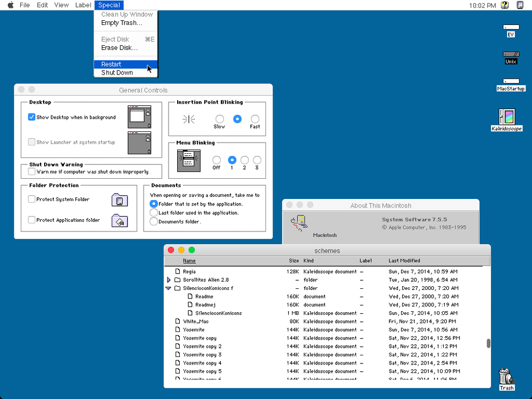Select the Yosemite copy 3 file icon

[x=178, y=354]
